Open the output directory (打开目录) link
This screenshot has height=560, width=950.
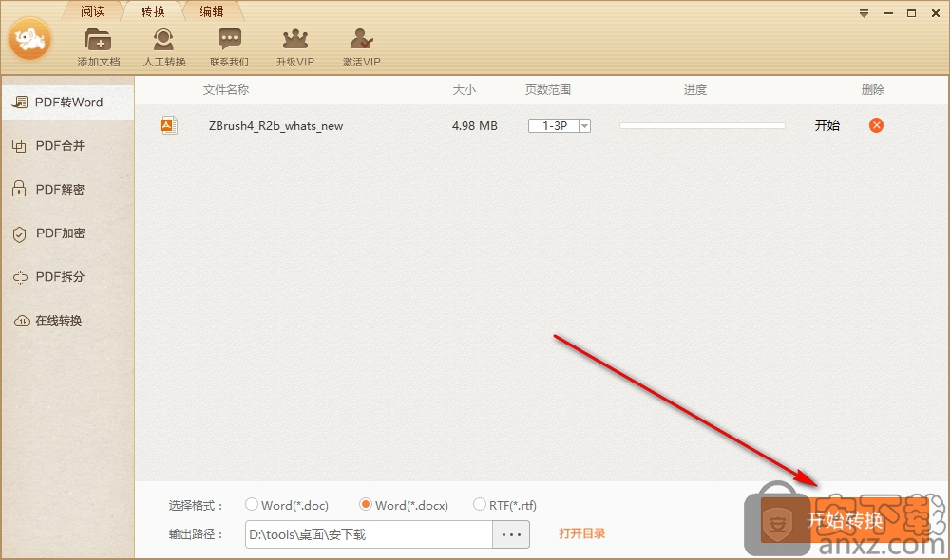[581, 533]
